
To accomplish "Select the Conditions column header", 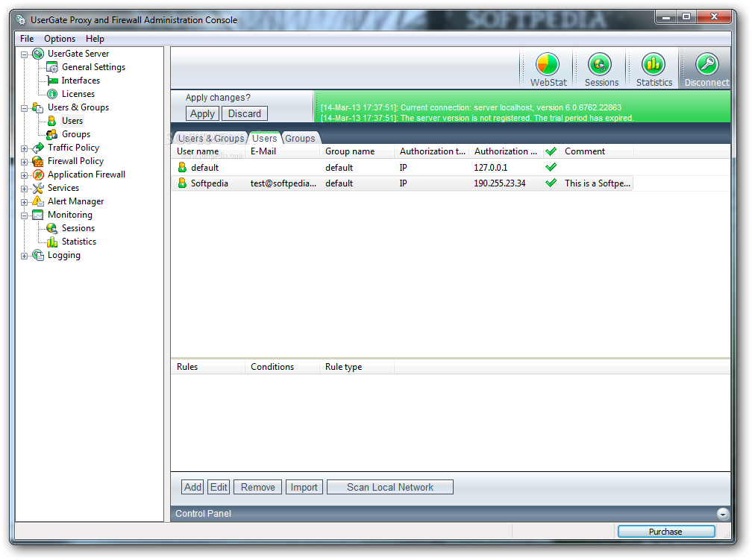I will click(x=283, y=367).
